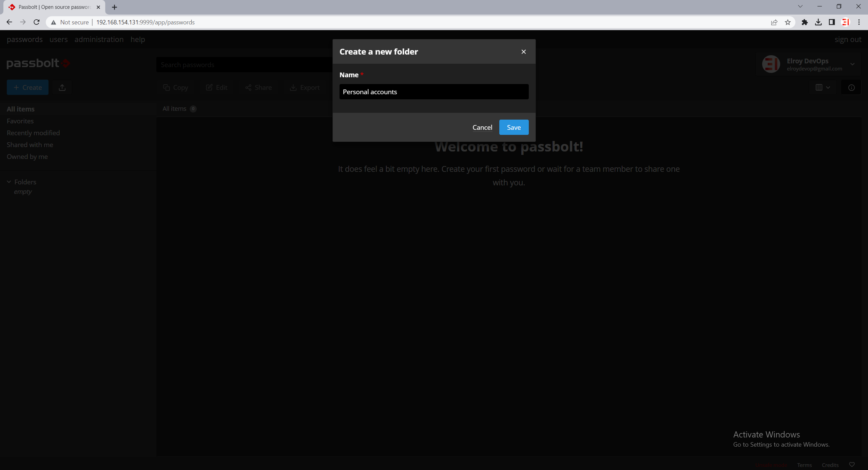Click the Elroy DevOps avatar
The height and width of the screenshot is (470, 868).
coord(771,64)
